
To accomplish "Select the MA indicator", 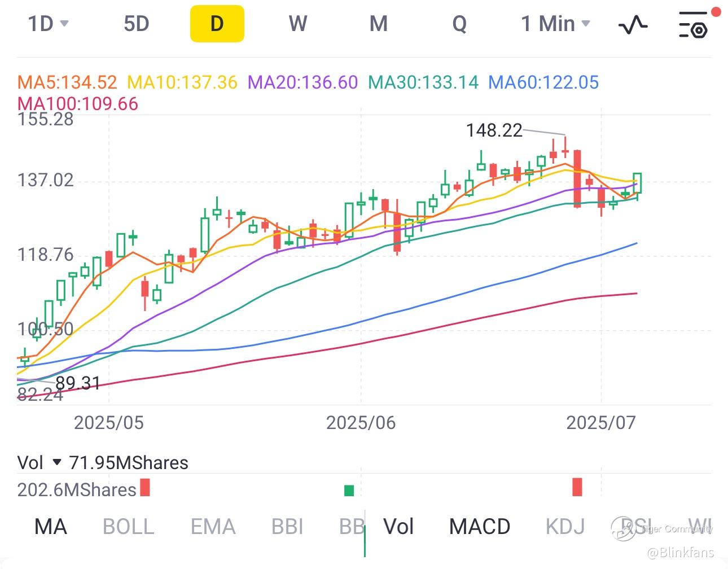I will [x=50, y=527].
